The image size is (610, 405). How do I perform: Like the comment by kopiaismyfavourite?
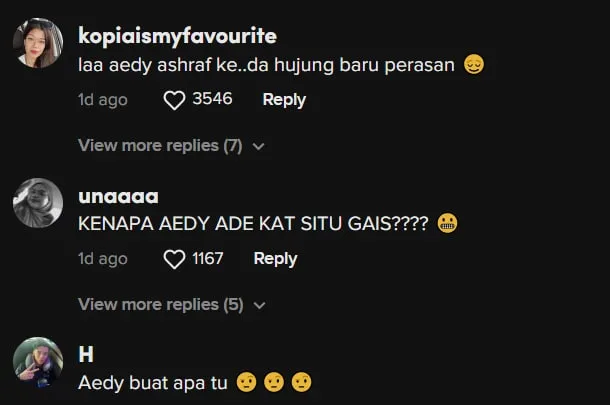(x=174, y=100)
